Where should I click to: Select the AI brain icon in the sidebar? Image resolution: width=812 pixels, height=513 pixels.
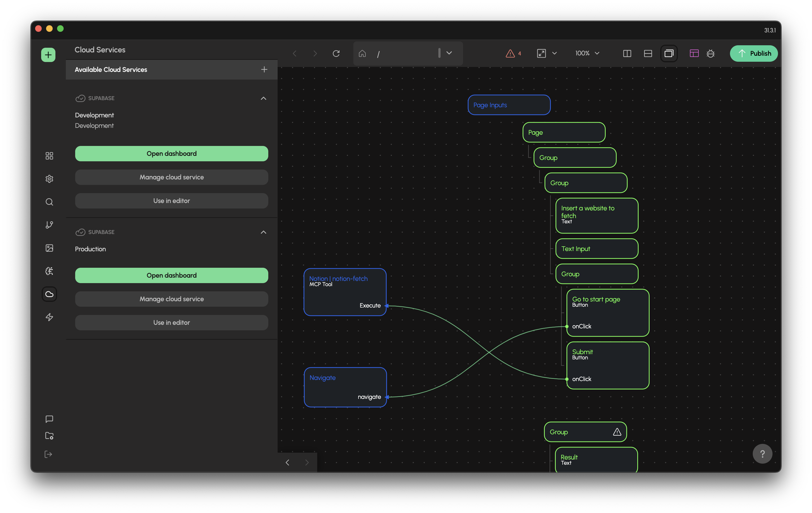pyautogui.click(x=49, y=271)
